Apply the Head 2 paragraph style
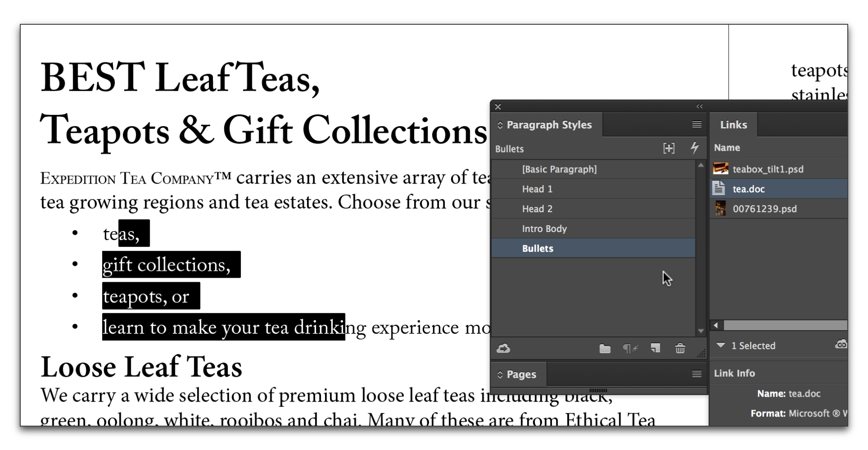 (x=593, y=209)
